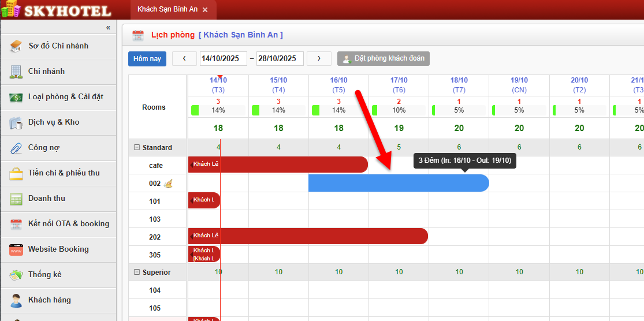644x321 pixels.
Task: Click the start date field 14/10/2025
Action: [x=223, y=59]
